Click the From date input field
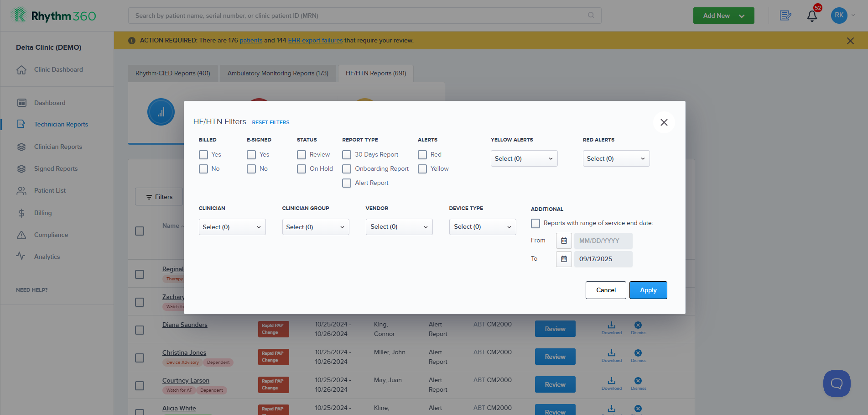The height and width of the screenshot is (415, 868). click(x=603, y=241)
